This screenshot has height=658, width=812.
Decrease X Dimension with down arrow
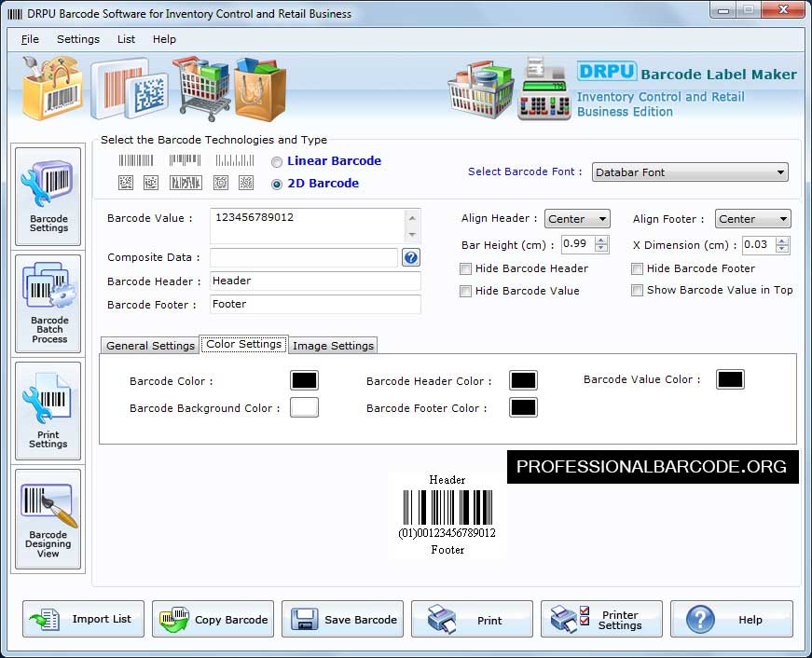[782, 249]
